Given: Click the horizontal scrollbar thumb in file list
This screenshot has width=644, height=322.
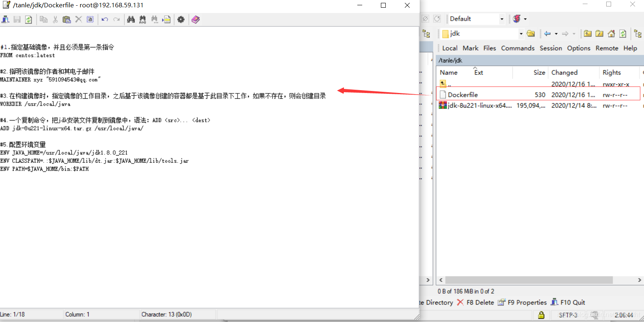Looking at the screenshot, I should pos(529,280).
